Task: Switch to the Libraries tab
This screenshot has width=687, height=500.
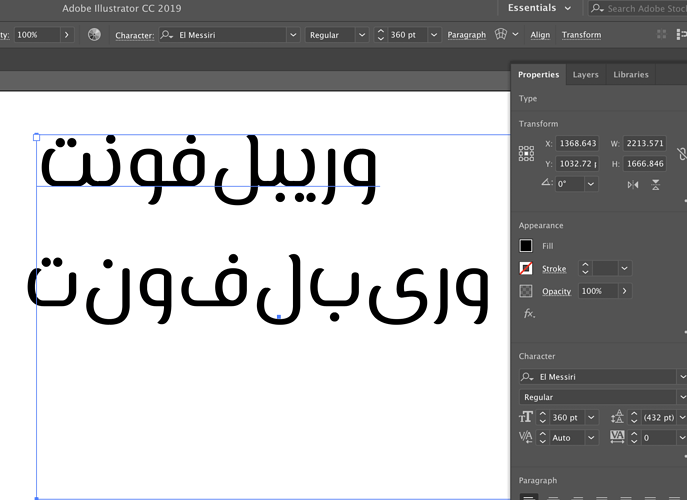Action: (x=630, y=74)
